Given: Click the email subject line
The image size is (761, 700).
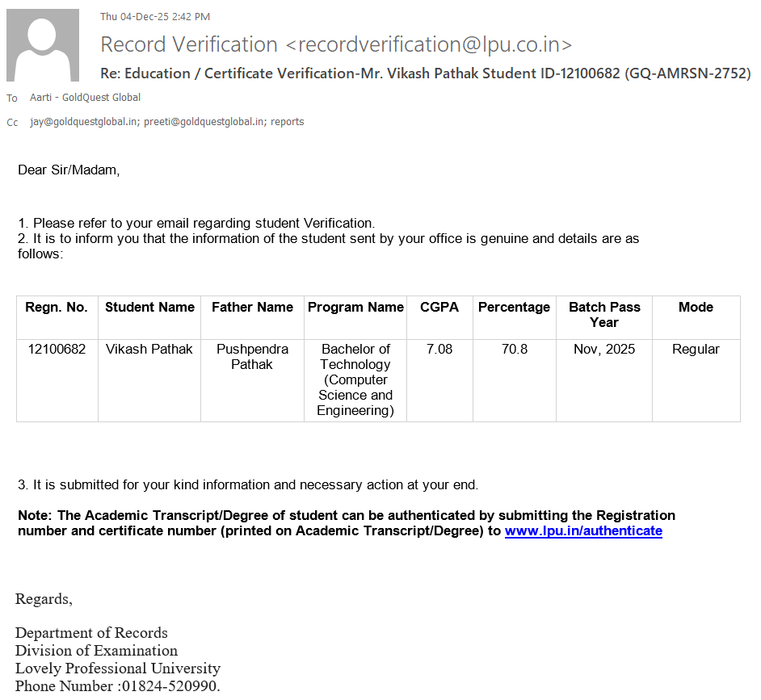Looking at the screenshot, I should (x=425, y=73).
